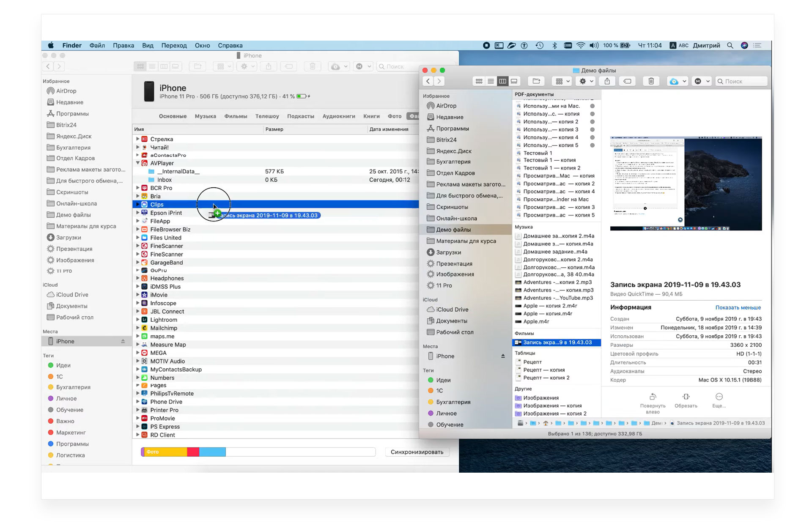Viewport: 812px width, 523px height.
Task: Select the Фильмы tab in iPhone window
Action: (236, 116)
